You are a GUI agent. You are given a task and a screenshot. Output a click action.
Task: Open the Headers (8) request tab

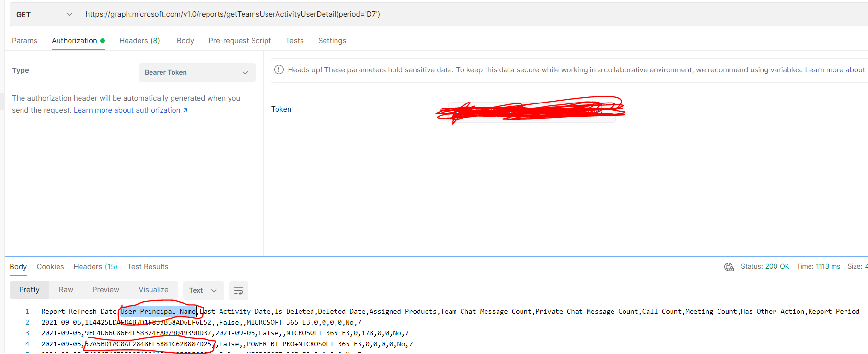(x=139, y=41)
